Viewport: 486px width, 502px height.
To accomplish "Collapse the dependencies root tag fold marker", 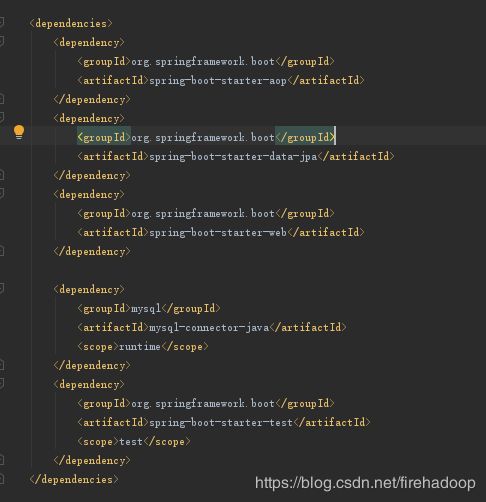I will click(x=2, y=23).
